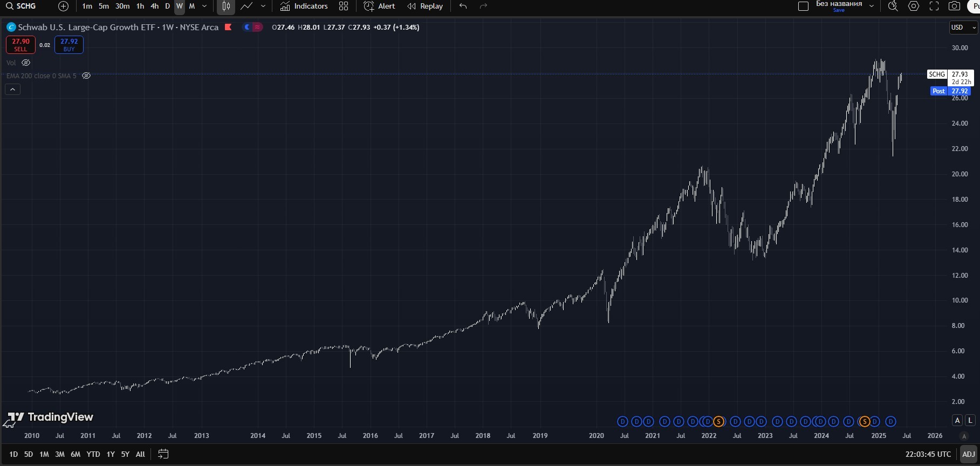The image size is (980, 466).
Task: Click the last D dividend marker in 2025
Action: (890, 421)
